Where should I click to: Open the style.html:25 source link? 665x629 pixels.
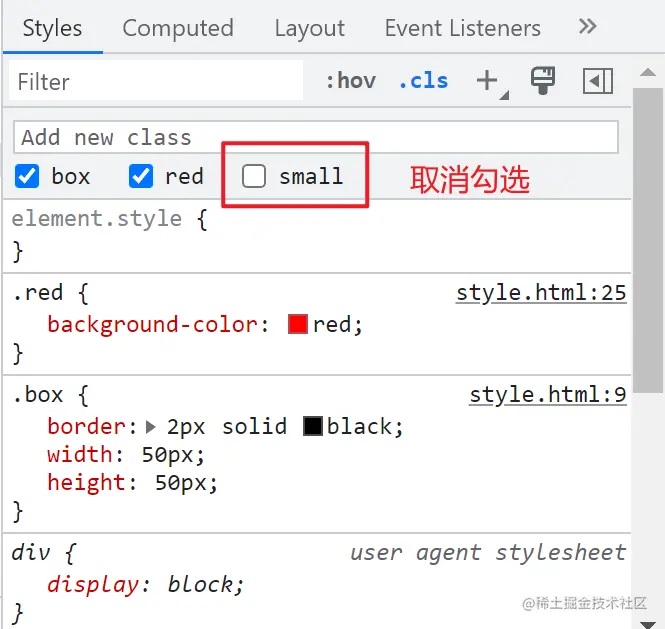tap(541, 293)
